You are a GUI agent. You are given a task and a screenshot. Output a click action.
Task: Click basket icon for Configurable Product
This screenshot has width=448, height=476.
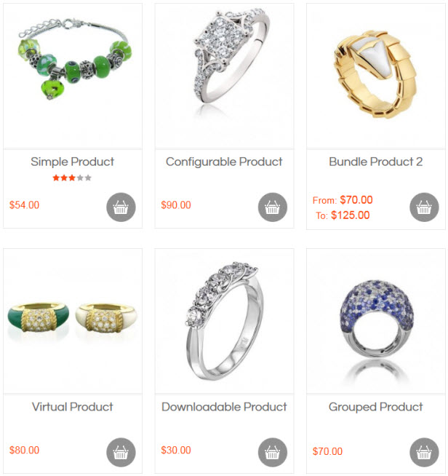(x=273, y=207)
